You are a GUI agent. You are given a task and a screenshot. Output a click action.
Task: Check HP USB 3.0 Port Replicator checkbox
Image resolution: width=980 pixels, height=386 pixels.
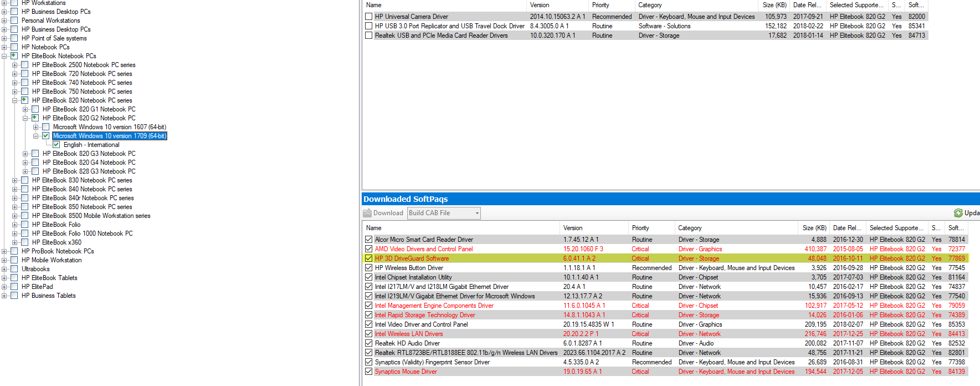(x=368, y=26)
